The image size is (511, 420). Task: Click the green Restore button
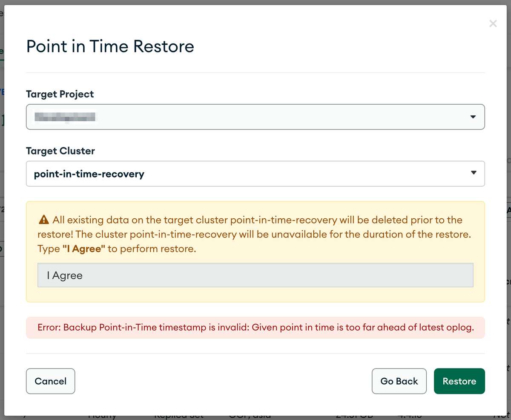459,381
